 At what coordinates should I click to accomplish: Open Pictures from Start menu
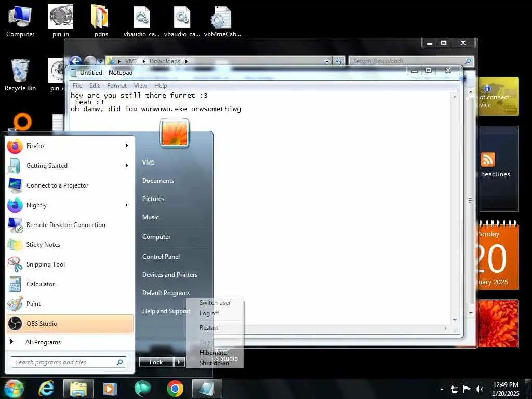pos(153,199)
